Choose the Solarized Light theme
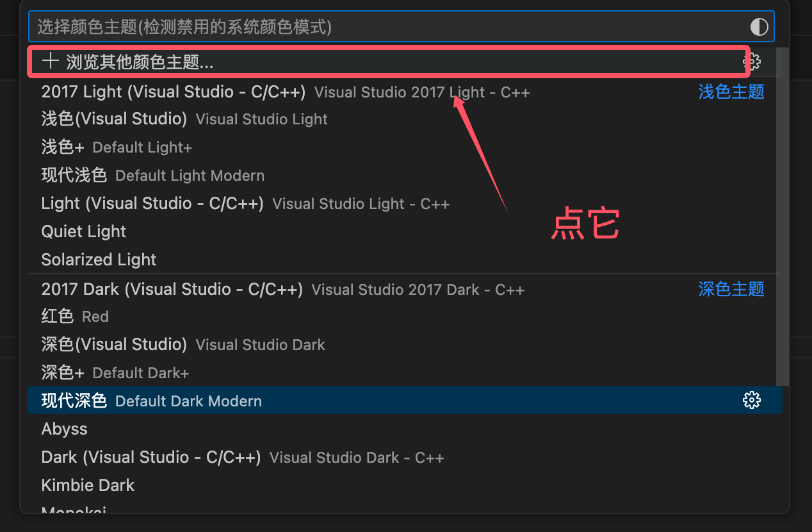Image resolution: width=812 pixels, height=532 pixels. click(99, 260)
